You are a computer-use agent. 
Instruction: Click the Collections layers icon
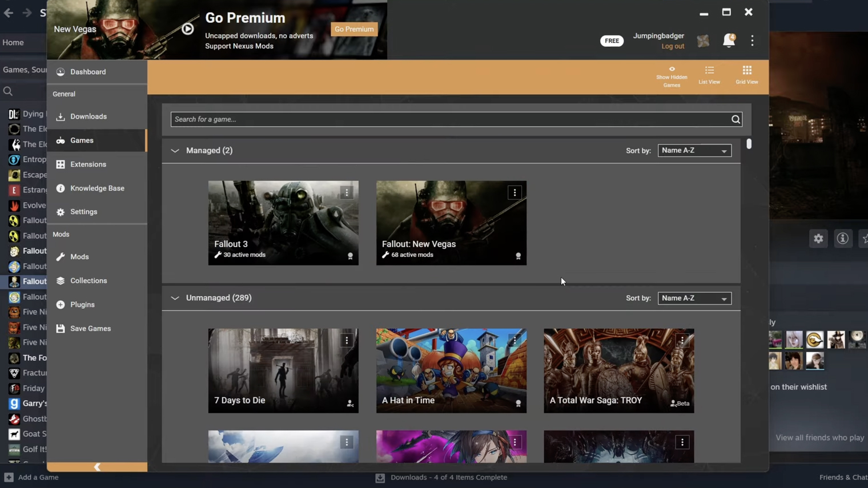click(61, 281)
